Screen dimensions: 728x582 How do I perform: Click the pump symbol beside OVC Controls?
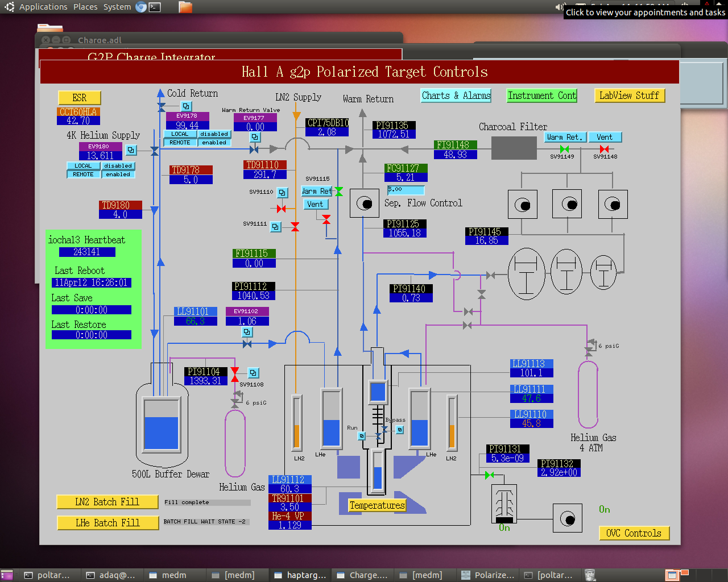568,518
